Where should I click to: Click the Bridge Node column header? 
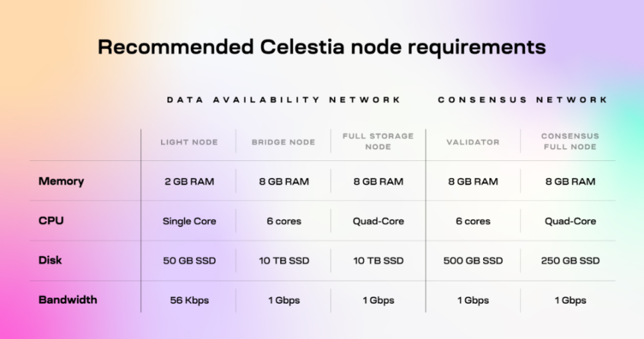click(284, 142)
